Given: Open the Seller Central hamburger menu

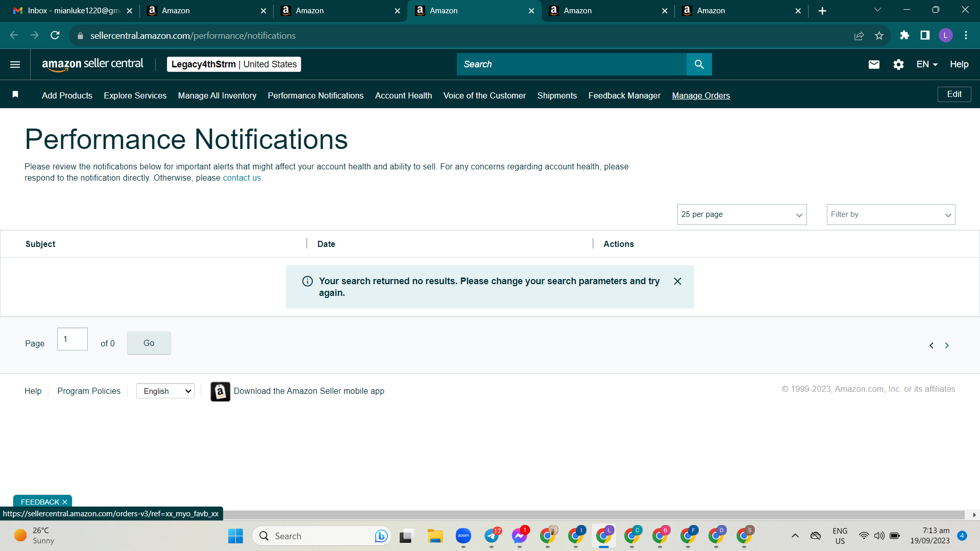Looking at the screenshot, I should coord(15,64).
